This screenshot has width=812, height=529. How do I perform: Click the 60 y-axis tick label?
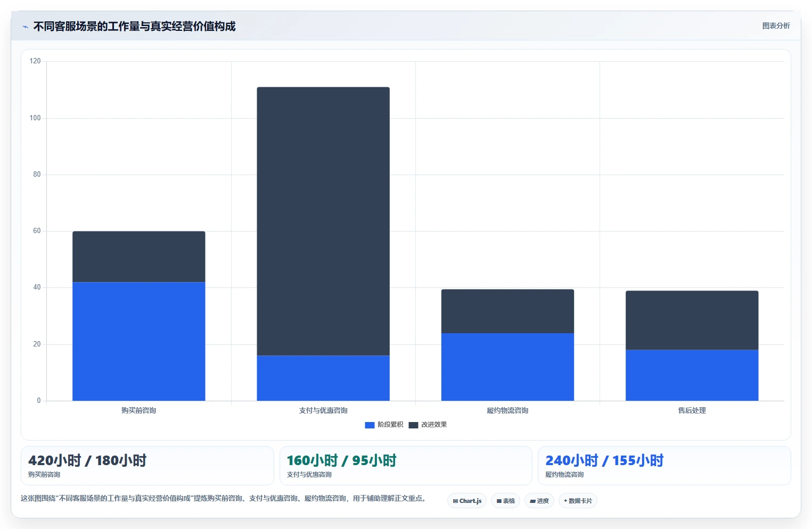pos(37,231)
